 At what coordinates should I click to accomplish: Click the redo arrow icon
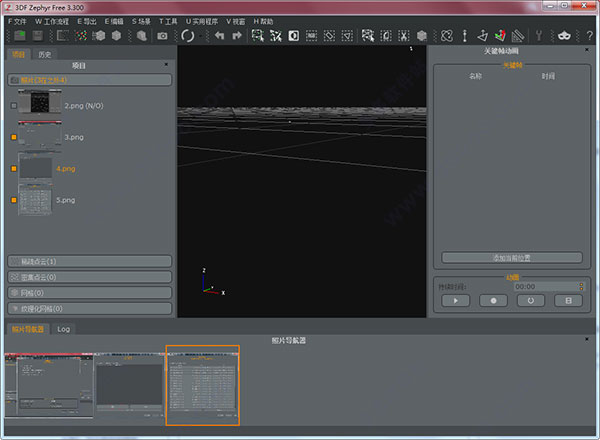pos(237,36)
